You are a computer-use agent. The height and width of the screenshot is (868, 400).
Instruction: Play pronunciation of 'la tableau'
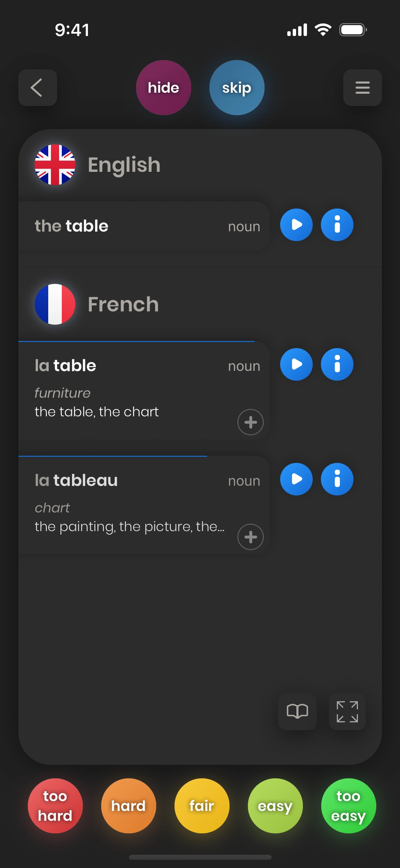[296, 479]
